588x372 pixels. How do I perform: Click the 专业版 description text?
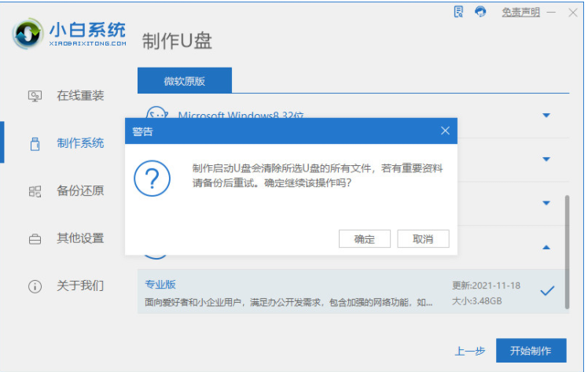[288, 302]
